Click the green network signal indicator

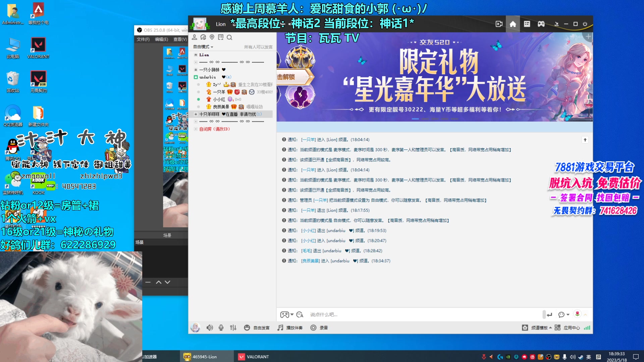point(587,328)
